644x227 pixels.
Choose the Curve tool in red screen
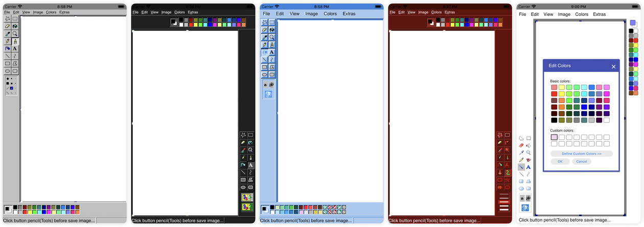coord(508,172)
